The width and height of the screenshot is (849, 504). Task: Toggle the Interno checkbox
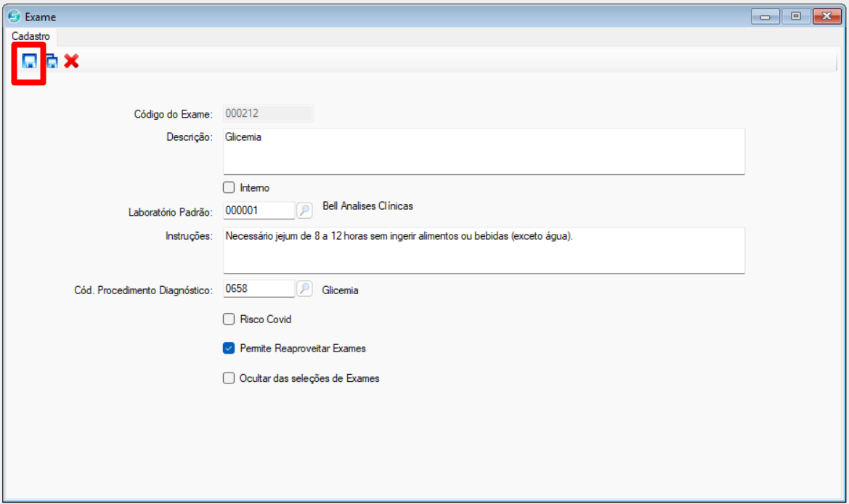point(229,188)
